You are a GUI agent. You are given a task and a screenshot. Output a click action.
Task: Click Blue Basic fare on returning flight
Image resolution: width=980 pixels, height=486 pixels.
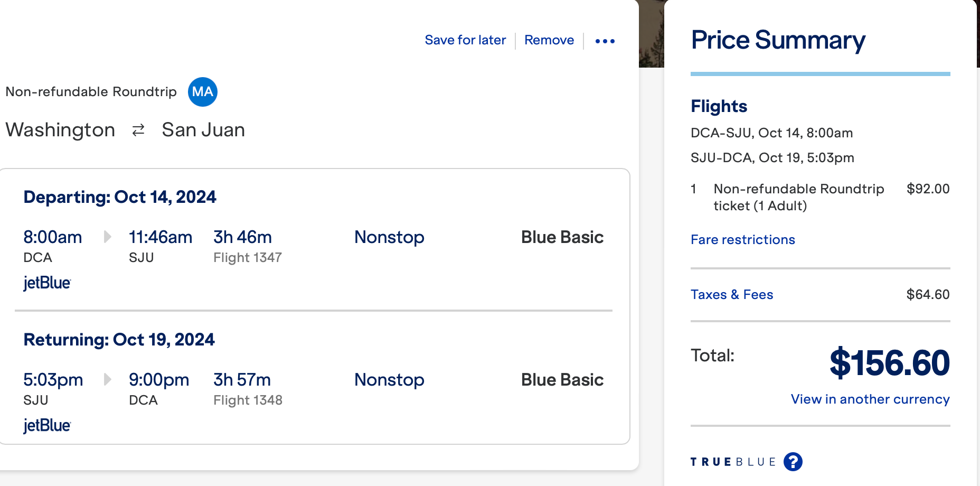[562, 380]
